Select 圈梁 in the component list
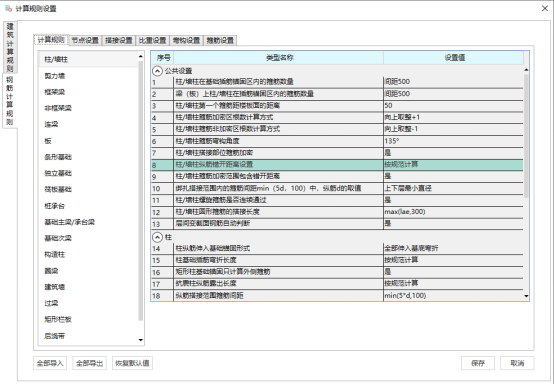The image size is (554, 385). pos(88,271)
